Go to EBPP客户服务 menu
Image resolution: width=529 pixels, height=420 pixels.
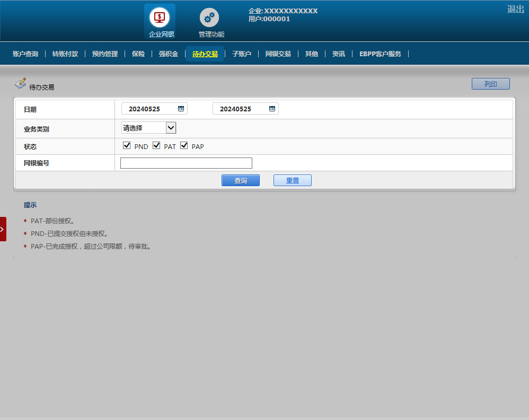pyautogui.click(x=380, y=54)
